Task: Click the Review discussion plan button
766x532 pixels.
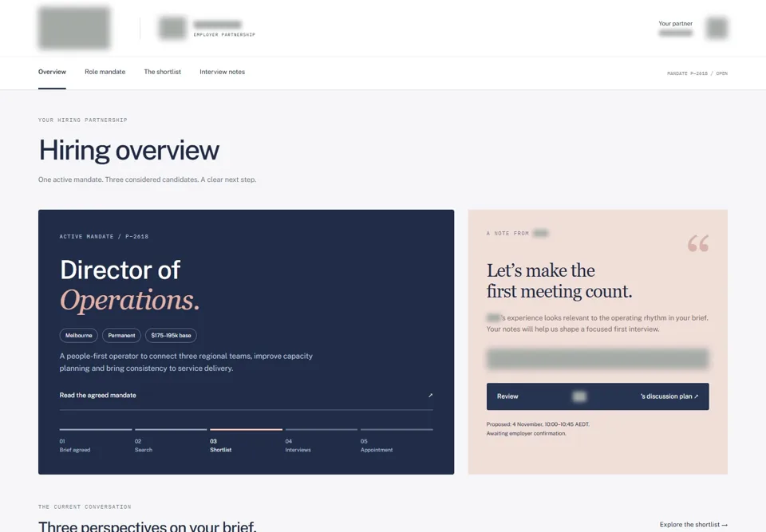Action: 598,396
